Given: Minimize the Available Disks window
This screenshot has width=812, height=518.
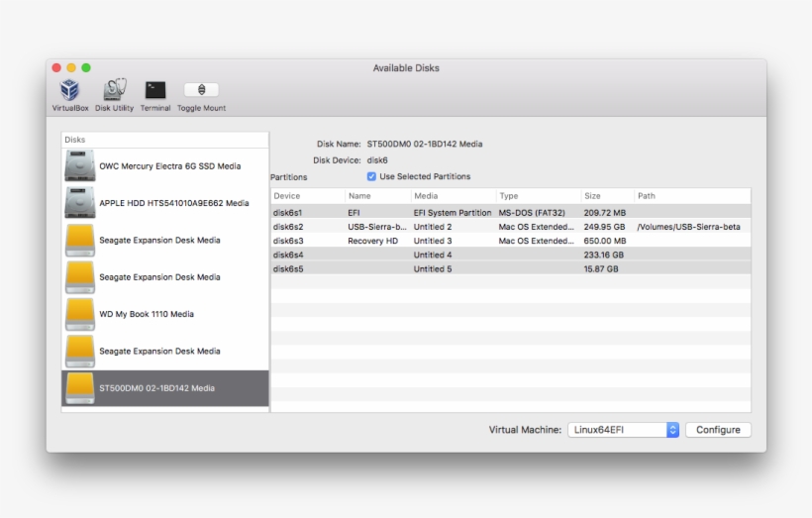Looking at the screenshot, I should (x=71, y=68).
